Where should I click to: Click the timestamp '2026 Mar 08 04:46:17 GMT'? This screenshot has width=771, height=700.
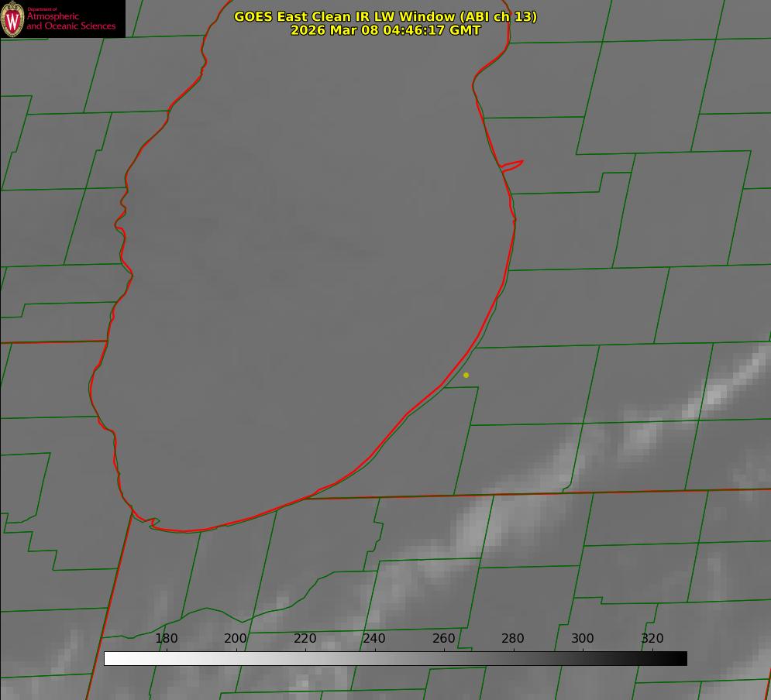click(x=386, y=30)
